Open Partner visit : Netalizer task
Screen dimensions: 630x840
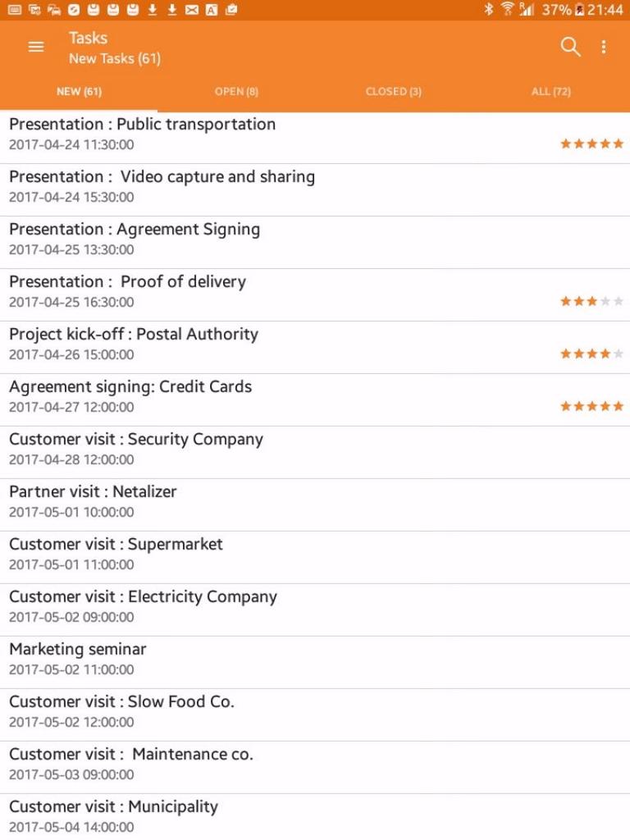tap(315, 505)
